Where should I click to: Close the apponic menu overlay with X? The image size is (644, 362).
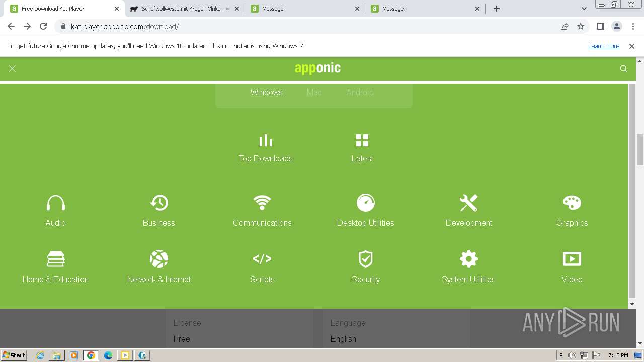pyautogui.click(x=12, y=69)
